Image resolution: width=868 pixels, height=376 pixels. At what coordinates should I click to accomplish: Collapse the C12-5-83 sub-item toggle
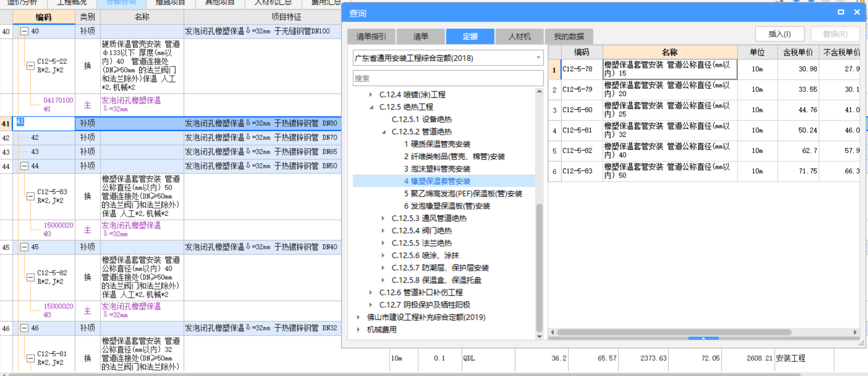[x=30, y=196]
